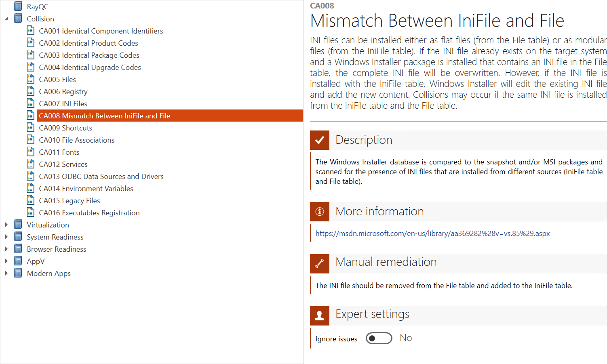607x364 pixels.
Task: Click the Expert settings person icon
Action: (319, 316)
